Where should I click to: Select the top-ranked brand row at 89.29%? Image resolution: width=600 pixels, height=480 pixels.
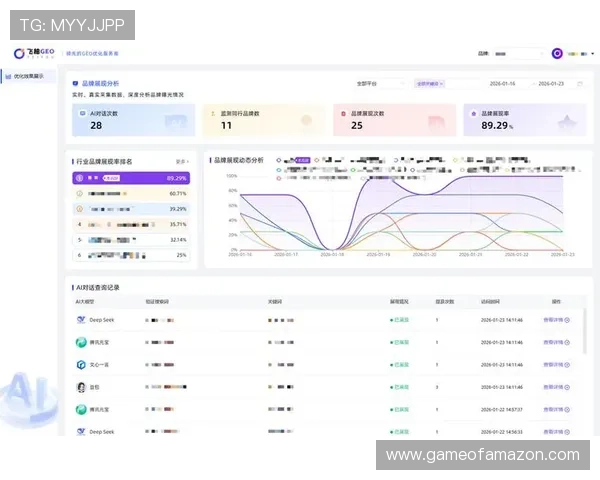tap(131, 178)
